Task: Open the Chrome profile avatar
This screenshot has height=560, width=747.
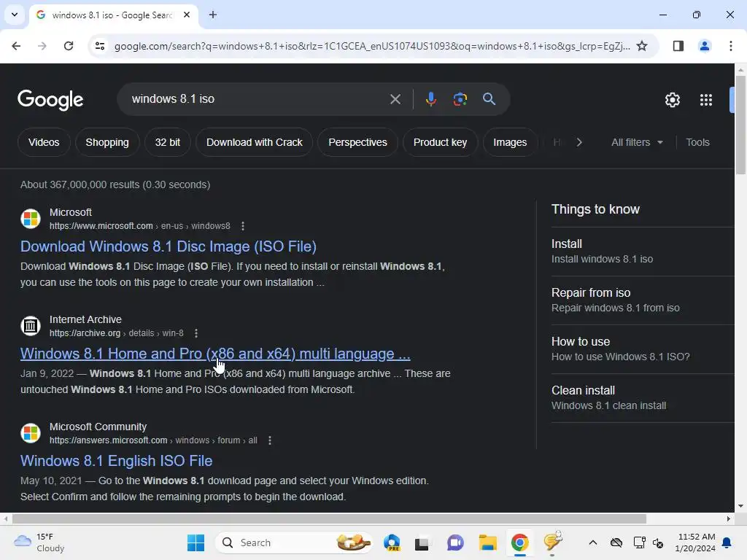Action: coord(704,46)
